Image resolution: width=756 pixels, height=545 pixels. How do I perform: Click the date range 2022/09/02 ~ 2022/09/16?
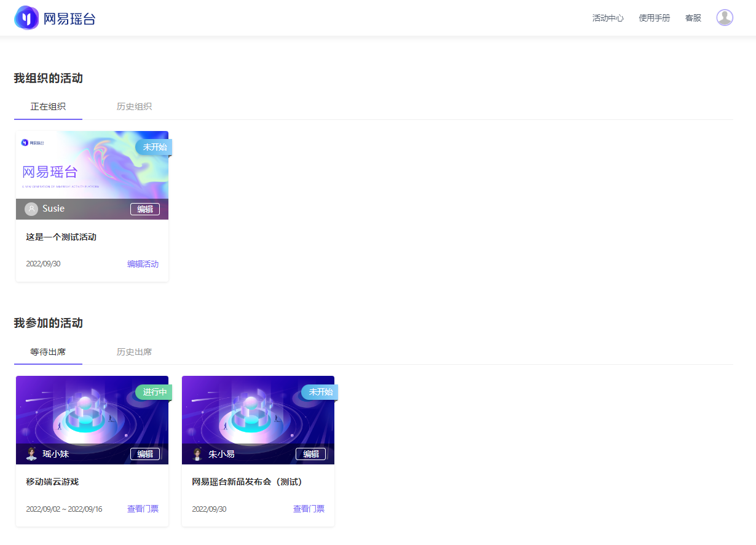(x=64, y=509)
